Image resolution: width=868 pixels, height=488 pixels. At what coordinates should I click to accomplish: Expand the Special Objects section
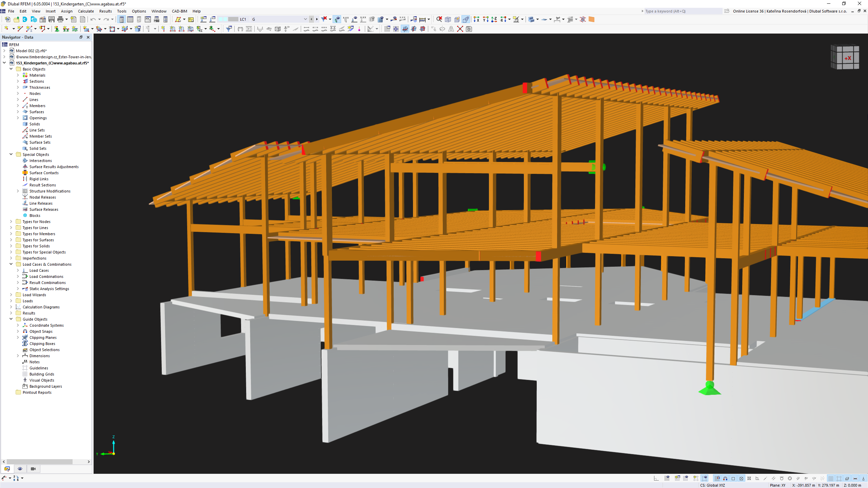pos(11,154)
